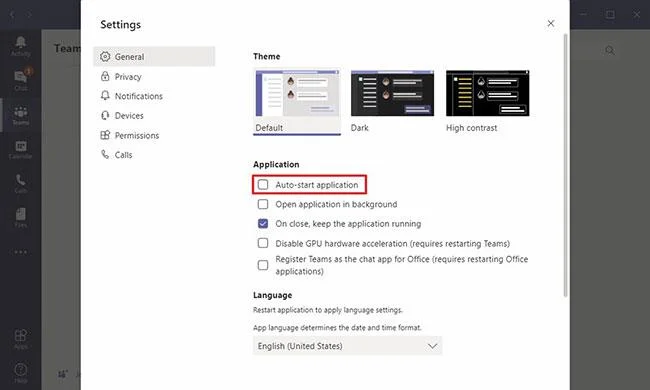Open the Calendar icon in Teams sidebar
650x390 pixels.
pyautogui.click(x=20, y=149)
